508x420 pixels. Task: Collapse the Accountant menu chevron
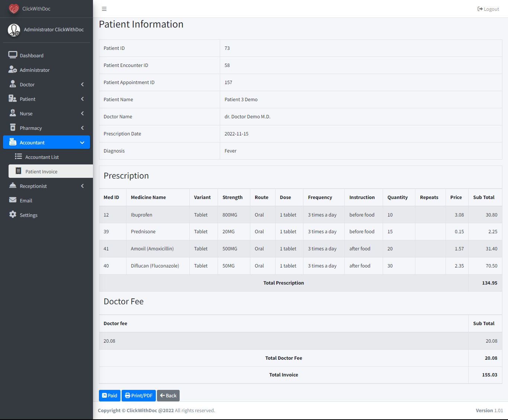coord(82,142)
